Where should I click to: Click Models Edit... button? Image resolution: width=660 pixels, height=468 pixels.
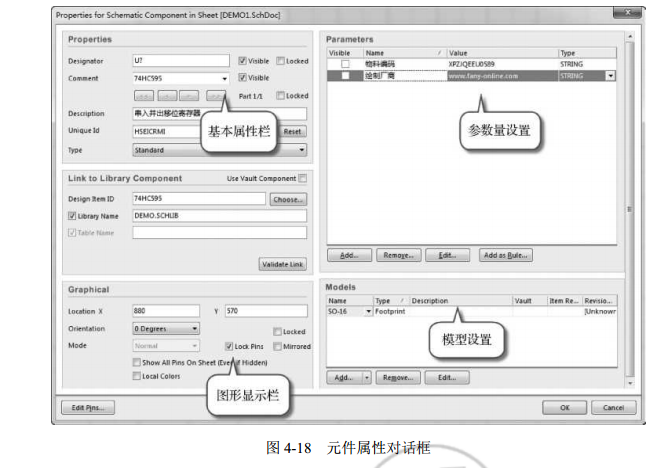coord(447,378)
